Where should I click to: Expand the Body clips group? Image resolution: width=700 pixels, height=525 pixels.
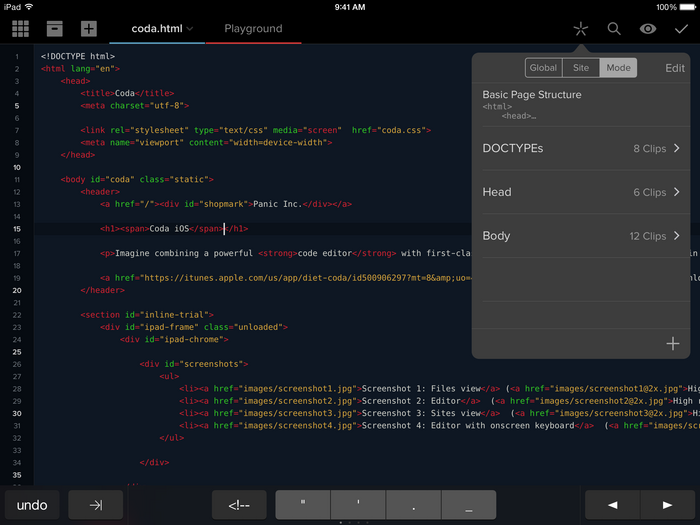pos(581,236)
